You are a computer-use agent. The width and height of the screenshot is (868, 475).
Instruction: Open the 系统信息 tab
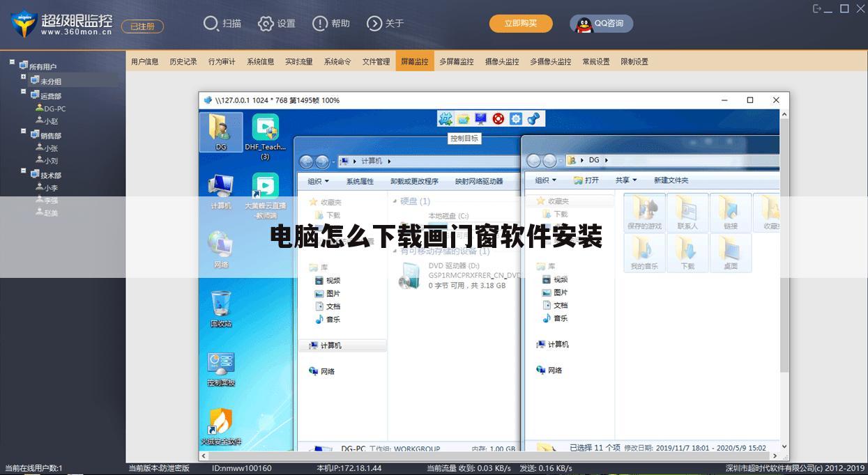[260, 61]
